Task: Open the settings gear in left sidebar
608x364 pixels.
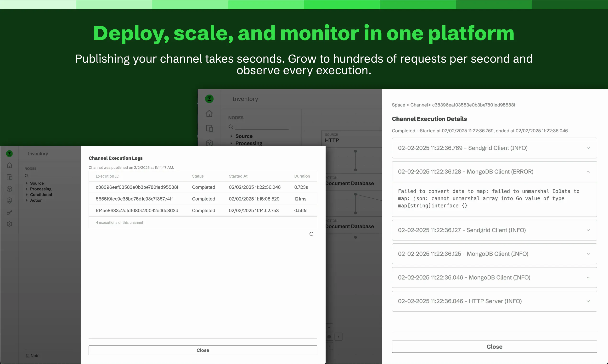Action: 9,224
